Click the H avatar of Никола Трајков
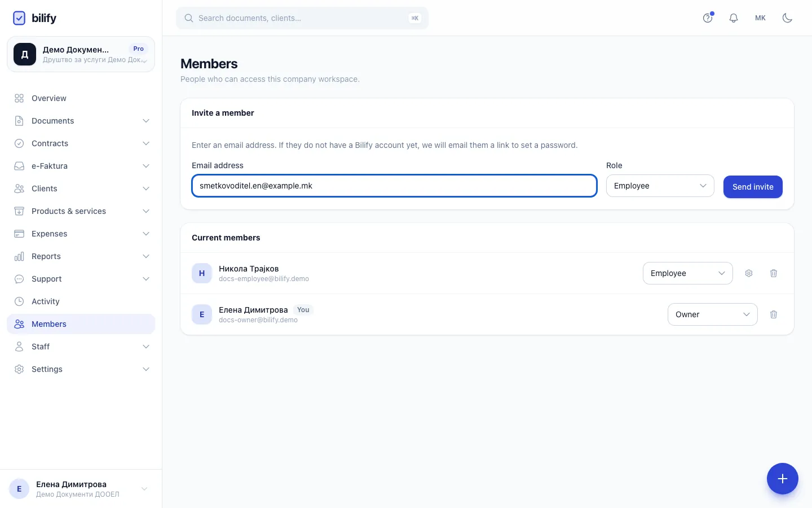This screenshot has width=812, height=508. tap(202, 273)
